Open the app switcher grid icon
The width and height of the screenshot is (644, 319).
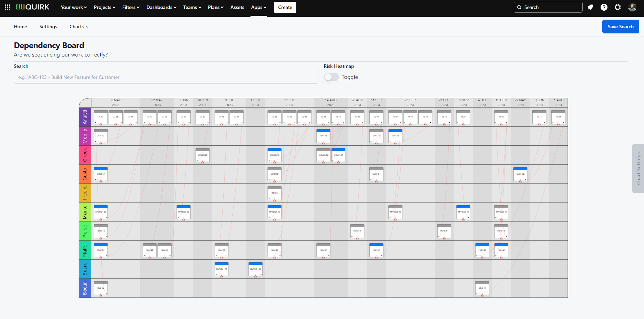click(x=8, y=7)
